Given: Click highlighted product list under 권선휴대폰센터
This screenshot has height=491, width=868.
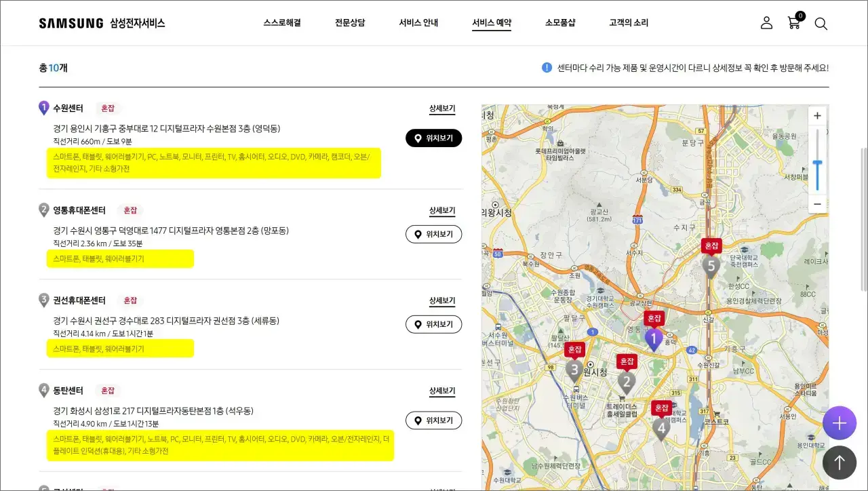Looking at the screenshot, I should tap(120, 349).
